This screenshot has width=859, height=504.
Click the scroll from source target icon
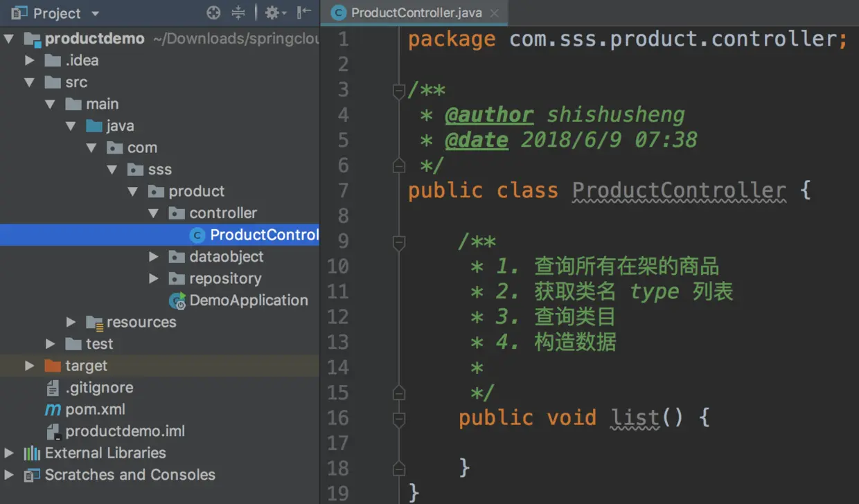point(214,12)
